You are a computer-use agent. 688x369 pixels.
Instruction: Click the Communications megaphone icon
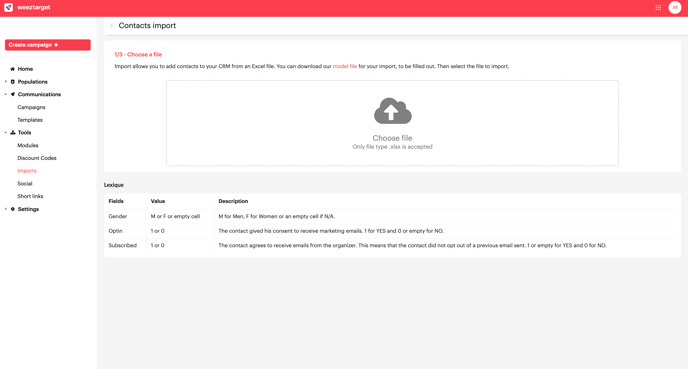click(x=13, y=94)
